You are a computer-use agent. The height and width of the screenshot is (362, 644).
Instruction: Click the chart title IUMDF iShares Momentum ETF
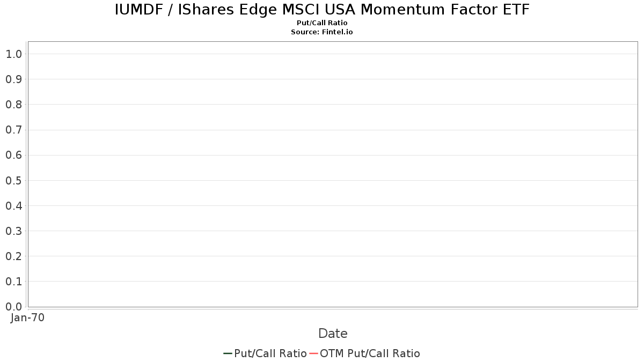click(x=322, y=10)
